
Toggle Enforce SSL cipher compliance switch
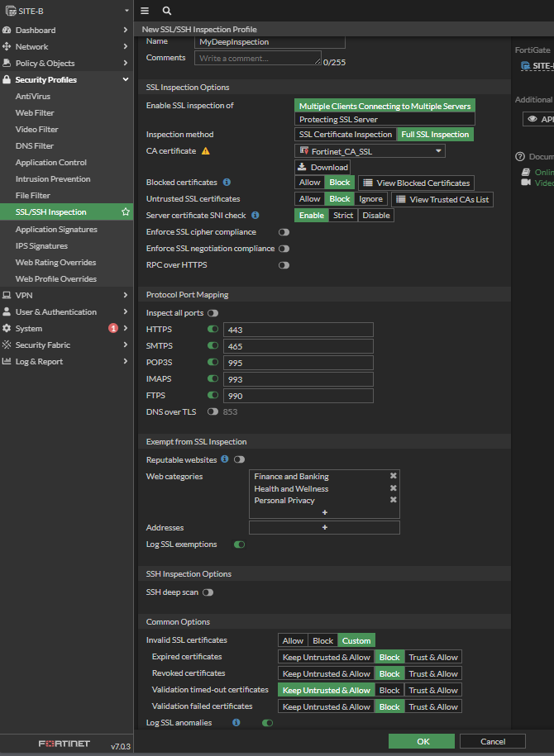[x=284, y=232]
